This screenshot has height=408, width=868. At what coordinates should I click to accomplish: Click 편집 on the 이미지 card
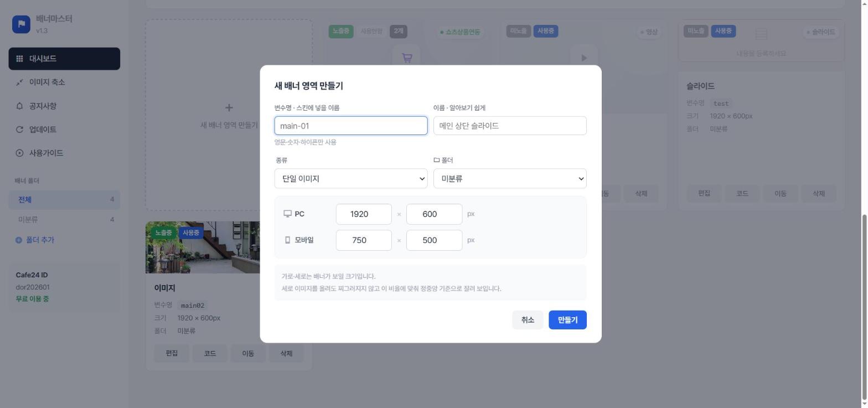click(x=172, y=353)
